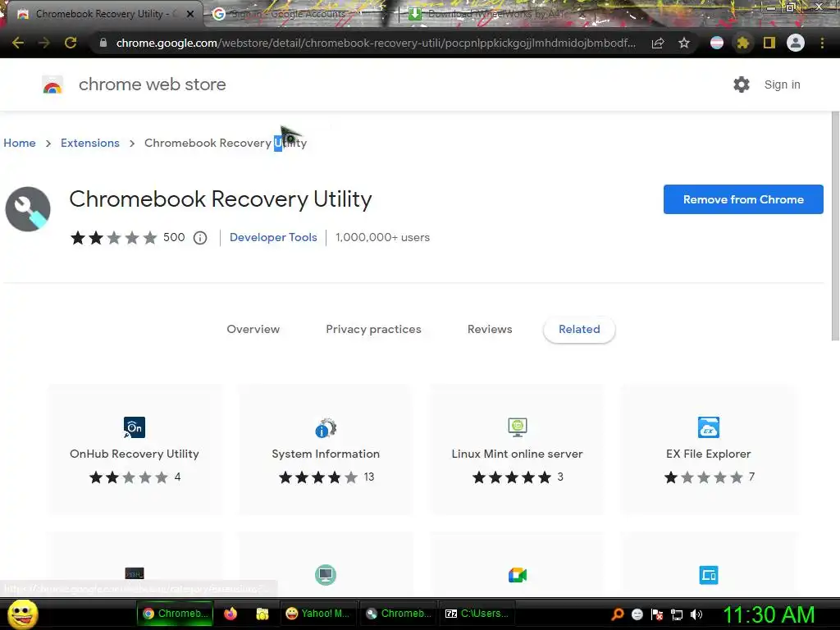The height and width of the screenshot is (630, 840).
Task: Click the System Information gear icon
Action: pyautogui.click(x=326, y=427)
